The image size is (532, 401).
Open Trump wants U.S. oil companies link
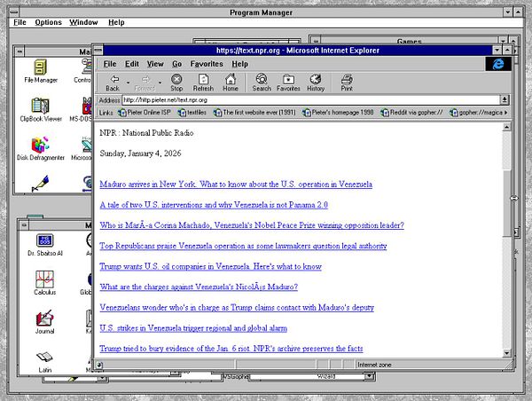click(x=210, y=266)
